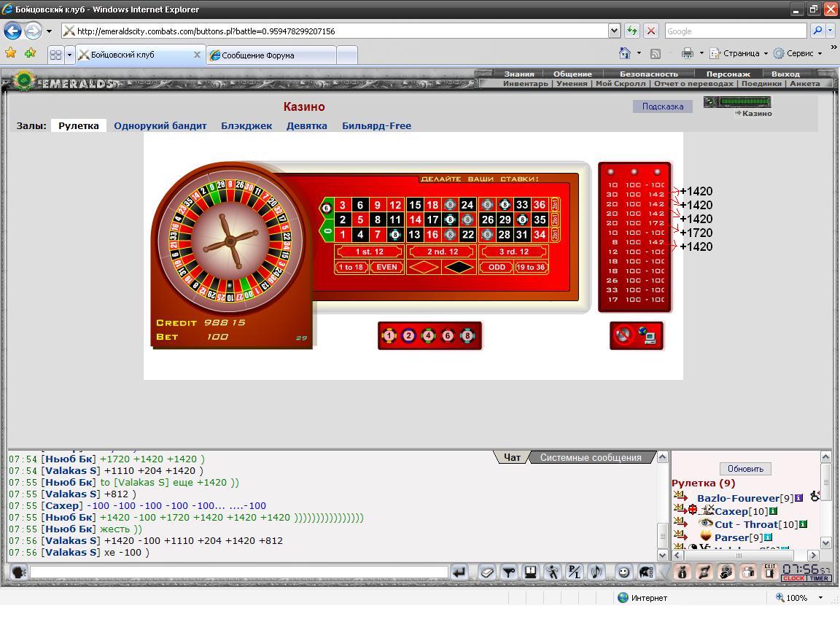Click the IE stop loading button
Screen dimensions: 840x630
(651, 31)
